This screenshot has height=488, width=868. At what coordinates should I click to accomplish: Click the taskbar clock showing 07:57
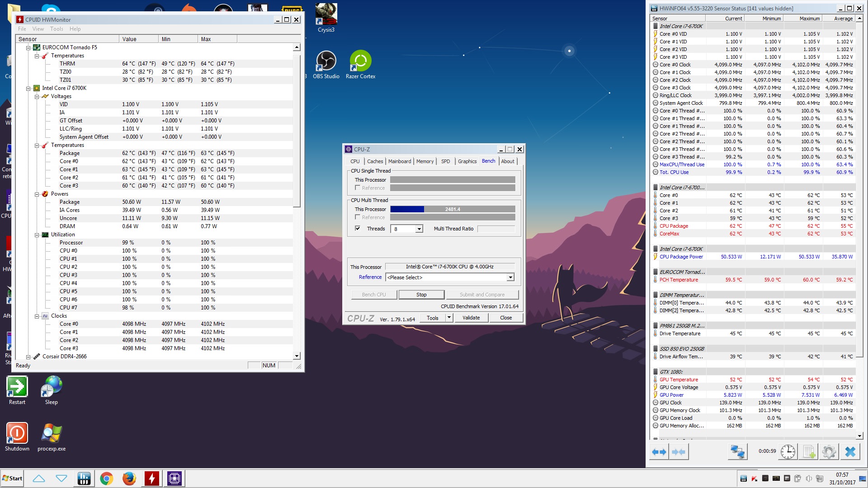click(x=842, y=478)
